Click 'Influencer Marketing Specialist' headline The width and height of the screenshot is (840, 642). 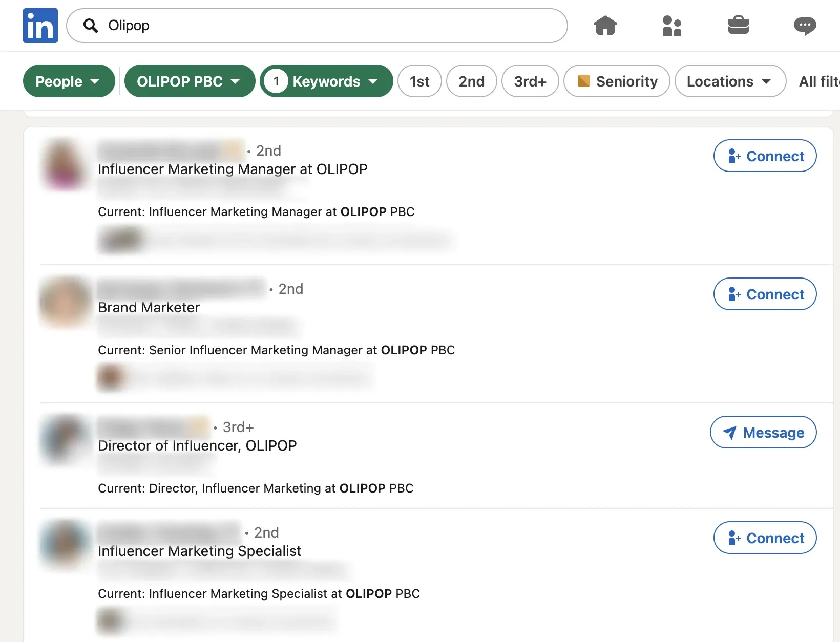[199, 551]
